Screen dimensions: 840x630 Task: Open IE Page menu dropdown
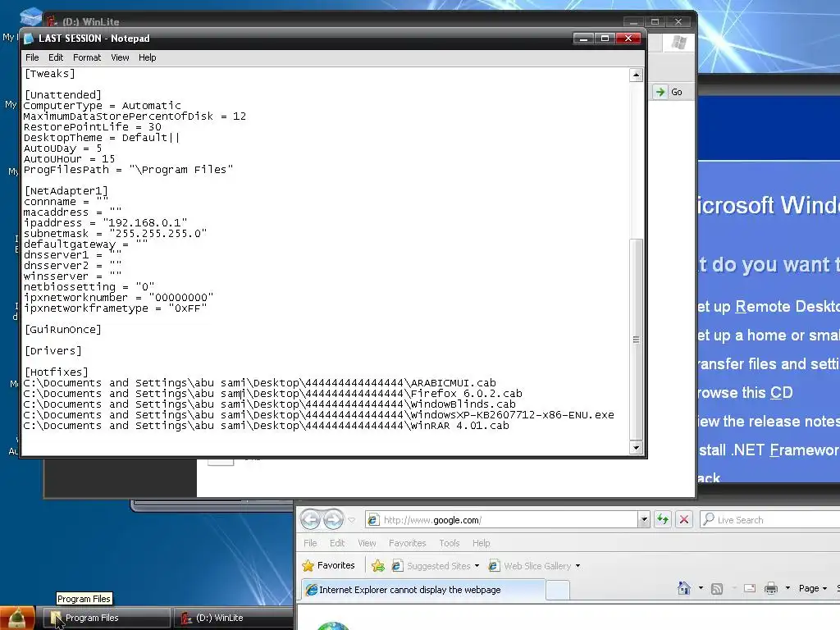click(813, 588)
